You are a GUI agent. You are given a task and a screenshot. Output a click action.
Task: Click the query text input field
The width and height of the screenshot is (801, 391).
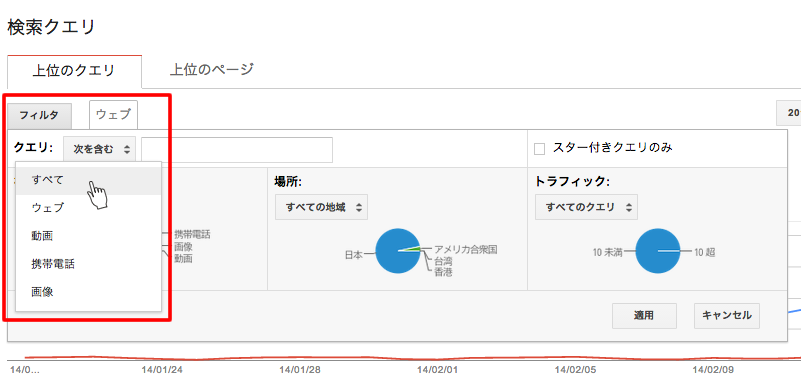[237, 150]
